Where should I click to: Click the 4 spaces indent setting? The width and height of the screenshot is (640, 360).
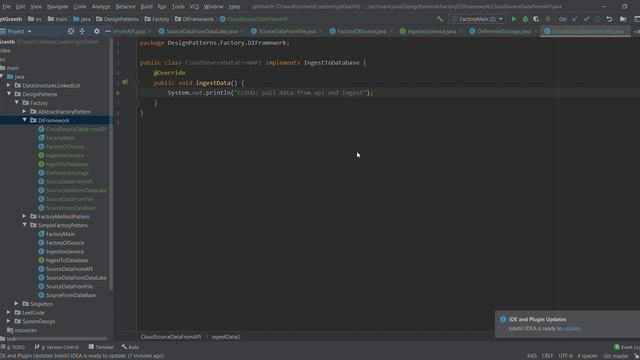[x=587, y=356]
